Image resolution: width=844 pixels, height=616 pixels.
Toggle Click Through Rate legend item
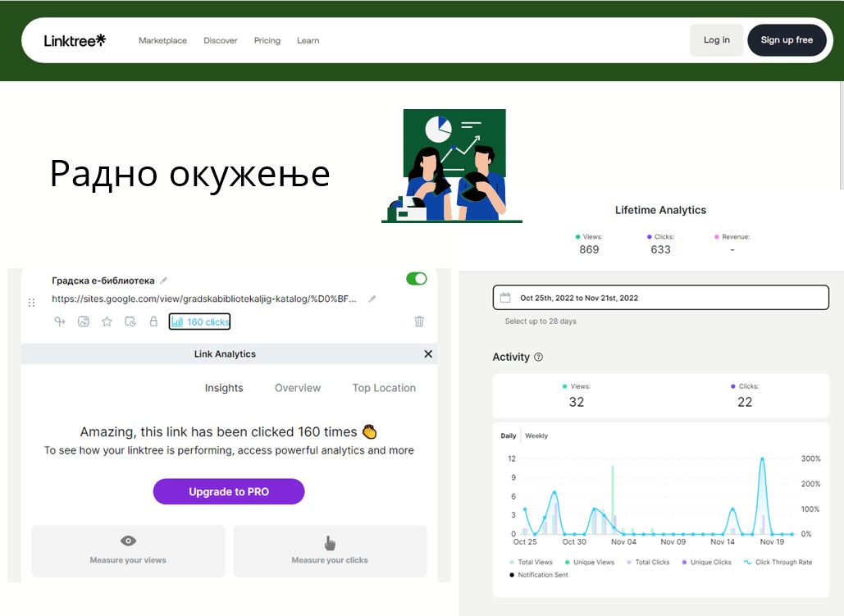778,562
